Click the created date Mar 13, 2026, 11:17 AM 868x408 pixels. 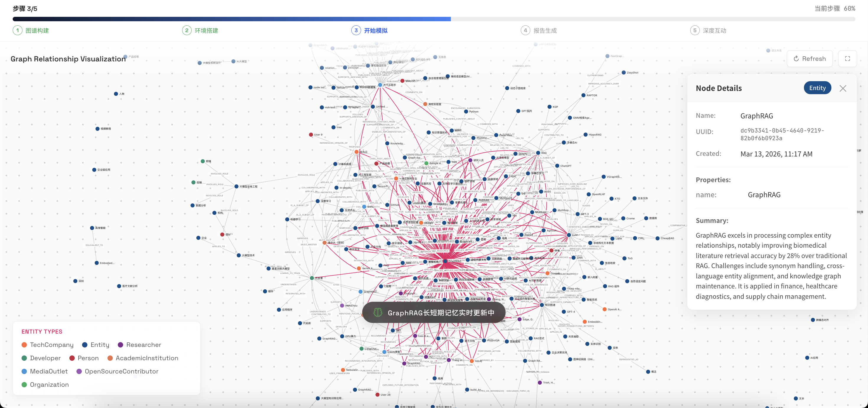(x=776, y=154)
